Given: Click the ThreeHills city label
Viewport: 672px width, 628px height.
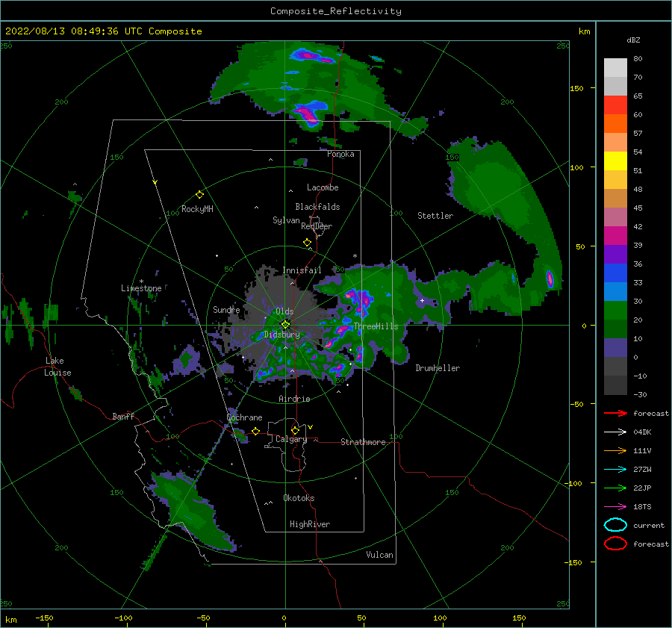Looking at the screenshot, I should tap(376, 326).
